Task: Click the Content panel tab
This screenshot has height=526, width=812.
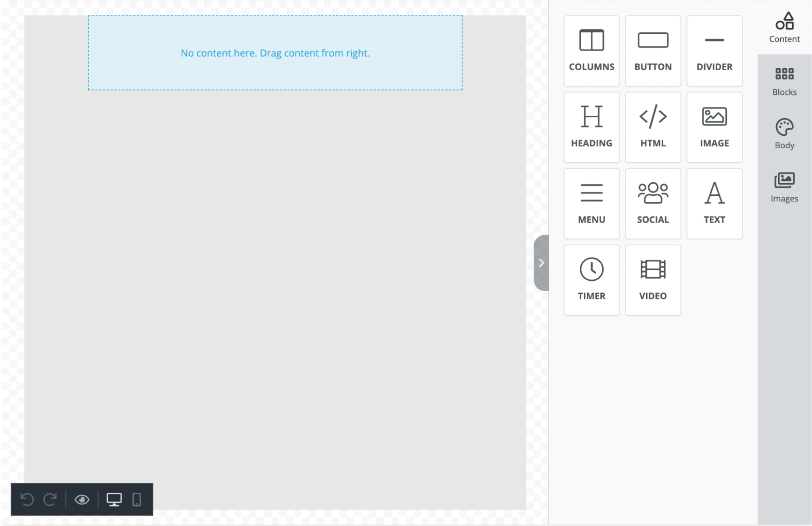Action: (785, 27)
